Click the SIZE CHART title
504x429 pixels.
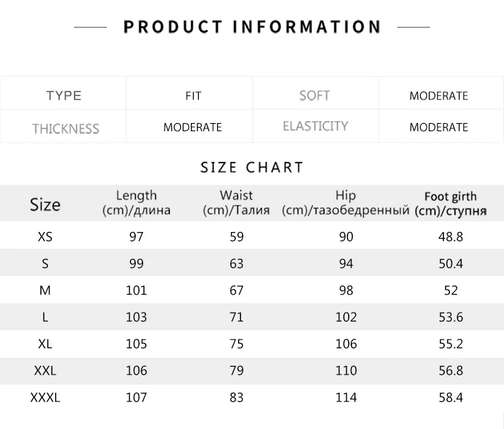[252, 167]
